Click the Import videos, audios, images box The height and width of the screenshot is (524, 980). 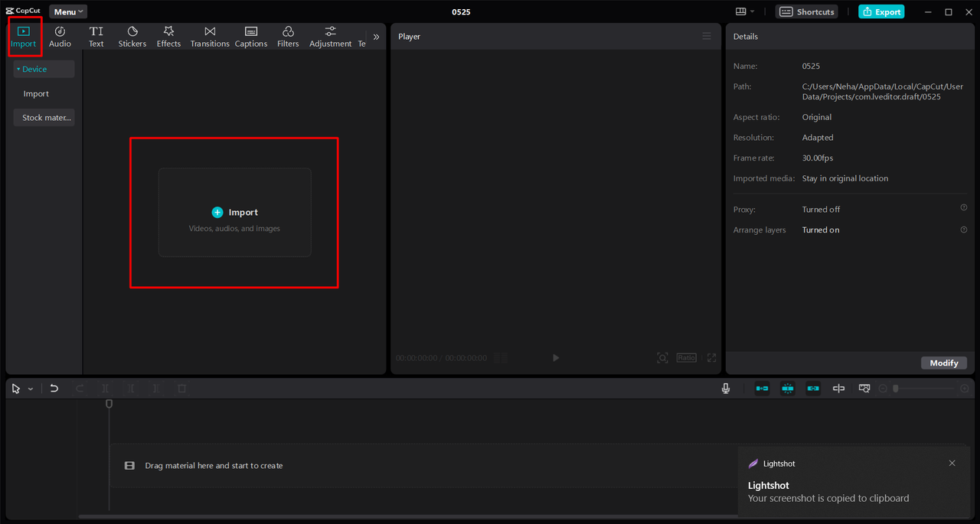point(234,213)
